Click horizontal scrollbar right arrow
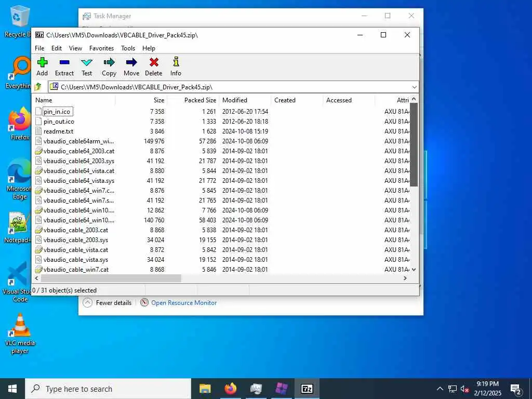532x399 pixels. point(405,278)
